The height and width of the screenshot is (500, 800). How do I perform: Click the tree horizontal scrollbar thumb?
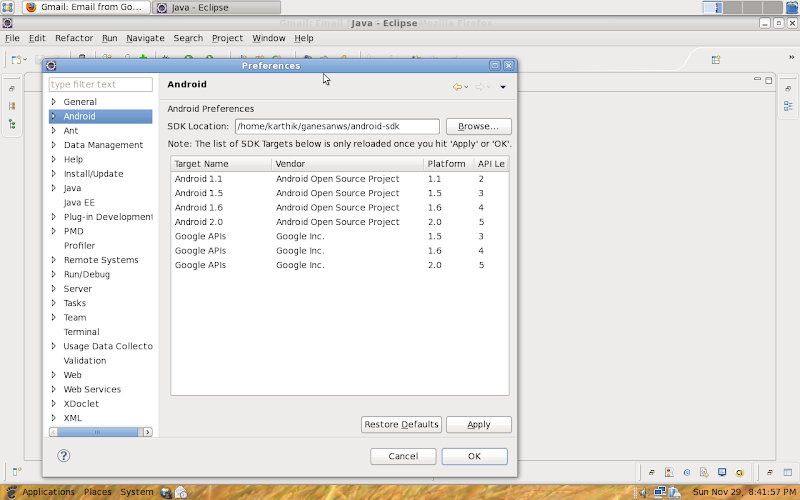[x=97, y=432]
